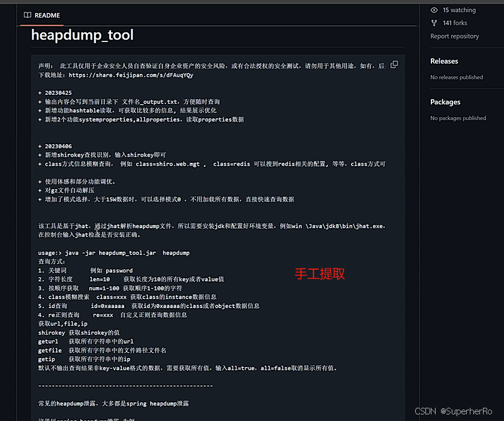Viewport: 504px width, 421px height.
Task: Click the 'class=xxx' fuzzy search line
Action: click(x=127, y=297)
